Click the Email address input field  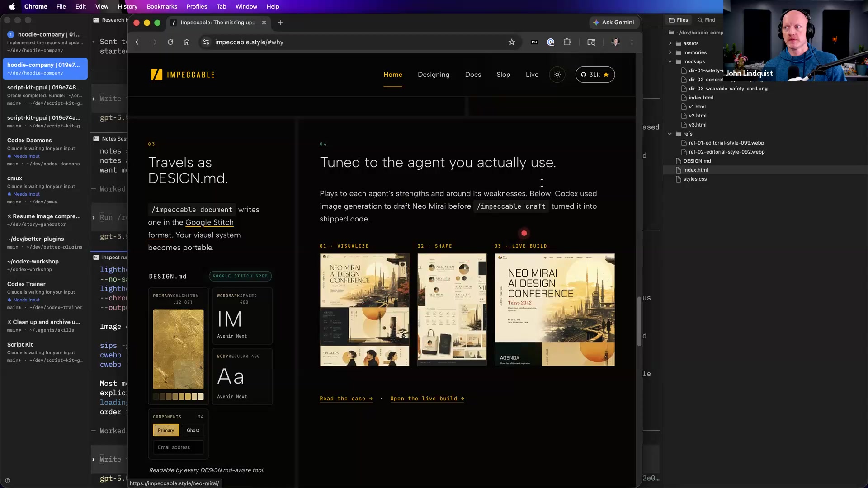[x=178, y=447]
